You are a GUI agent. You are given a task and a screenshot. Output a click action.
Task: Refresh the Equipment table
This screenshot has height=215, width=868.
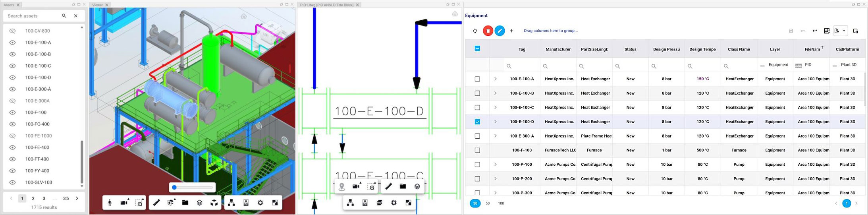pyautogui.click(x=475, y=31)
